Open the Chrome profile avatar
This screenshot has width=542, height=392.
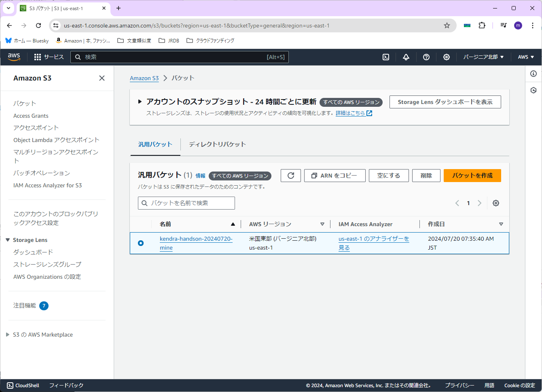518,25
